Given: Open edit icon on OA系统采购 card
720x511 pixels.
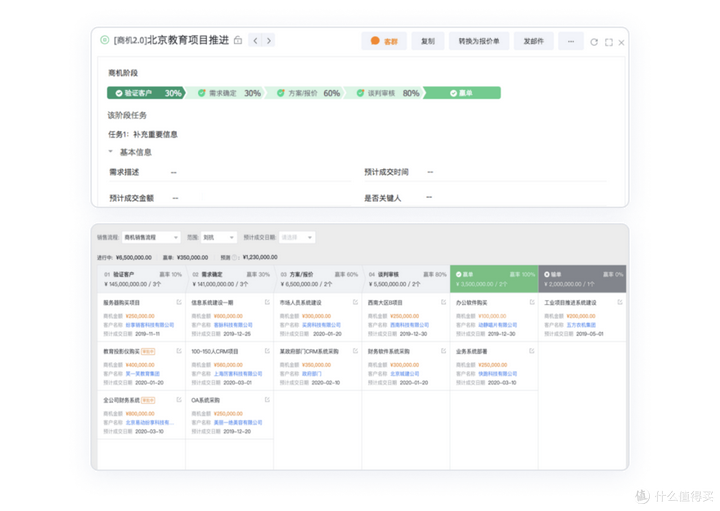Looking at the screenshot, I should coord(267,400).
